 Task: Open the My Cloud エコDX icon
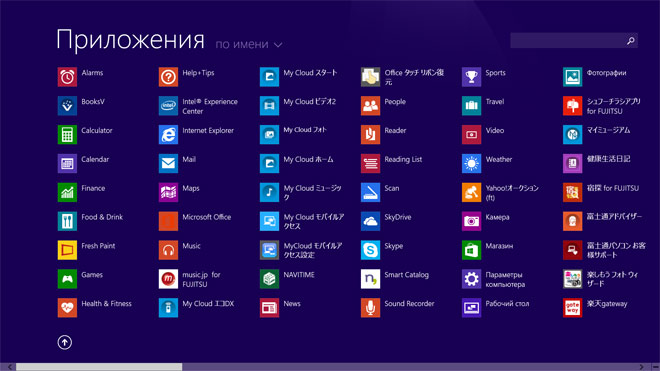(x=168, y=307)
